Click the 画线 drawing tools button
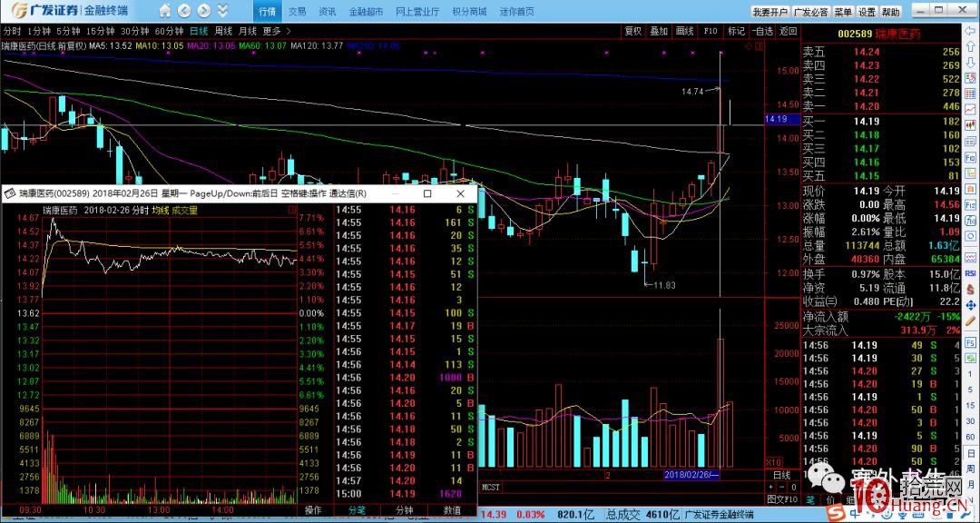This screenshot has width=980, height=523. pos(684,31)
